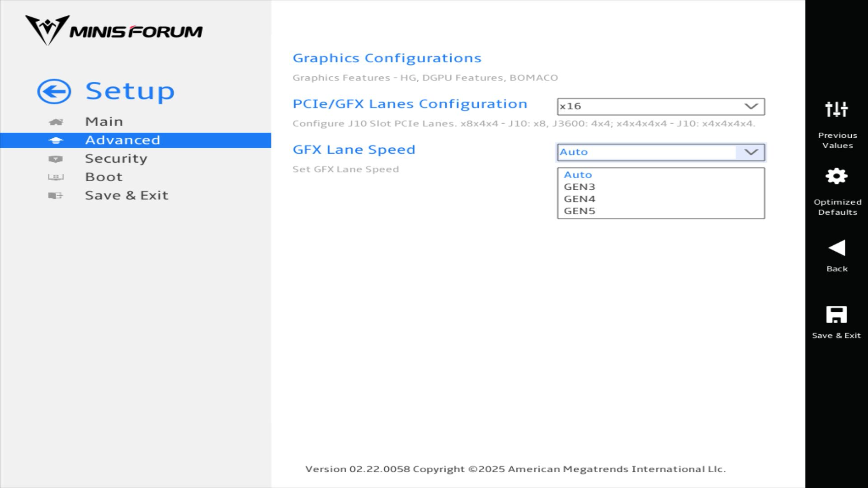Open the Graphics Configurations heading link

pos(387,58)
